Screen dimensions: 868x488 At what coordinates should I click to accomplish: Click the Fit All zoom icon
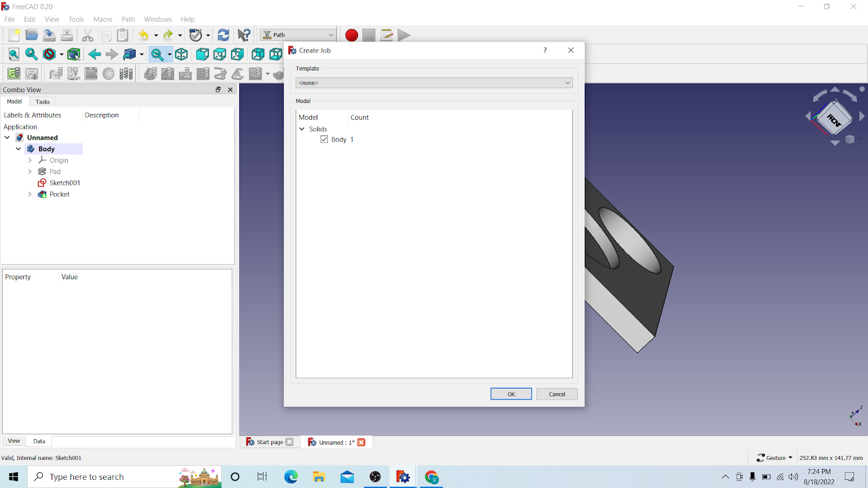pyautogui.click(x=14, y=54)
